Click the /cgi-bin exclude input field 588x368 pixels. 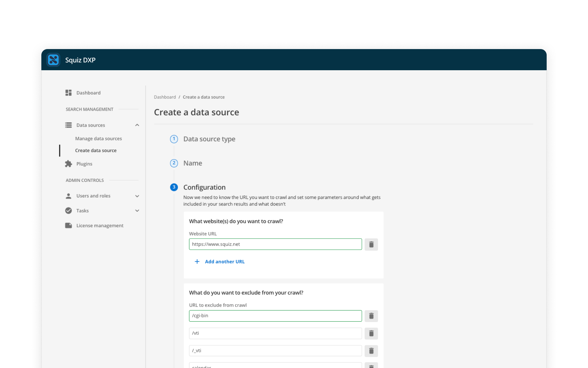tap(275, 316)
